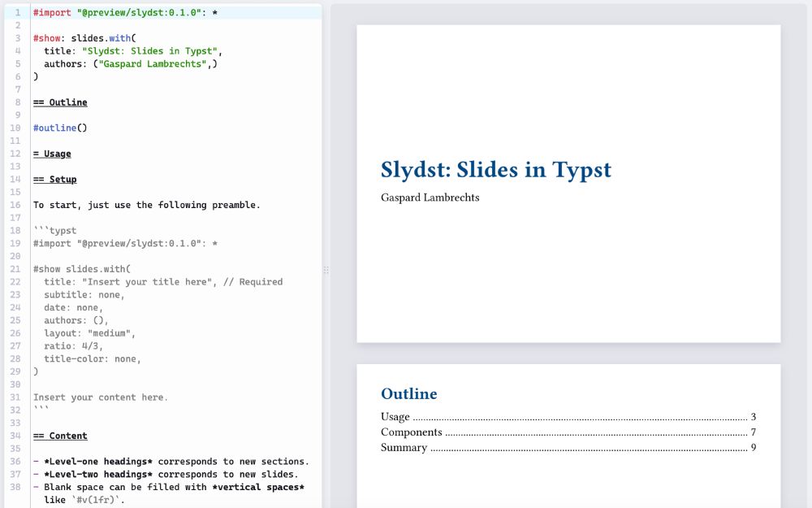Screen dimensions: 812x508
Task: Click the '== Outline' heading in the editor
Action: tap(60, 102)
